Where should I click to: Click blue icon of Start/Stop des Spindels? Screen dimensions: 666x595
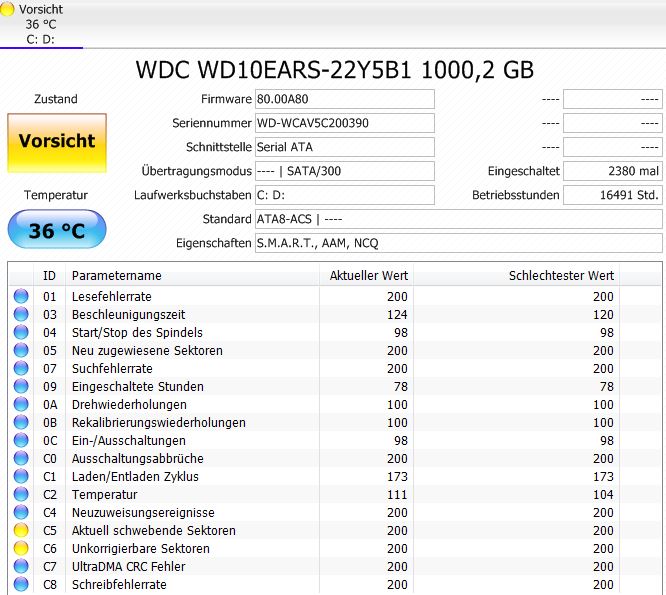coord(21,332)
